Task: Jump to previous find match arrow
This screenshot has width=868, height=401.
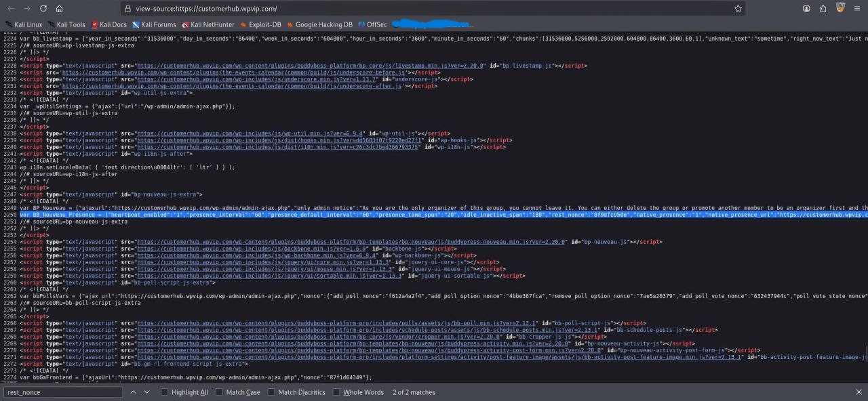Action: click(x=134, y=392)
